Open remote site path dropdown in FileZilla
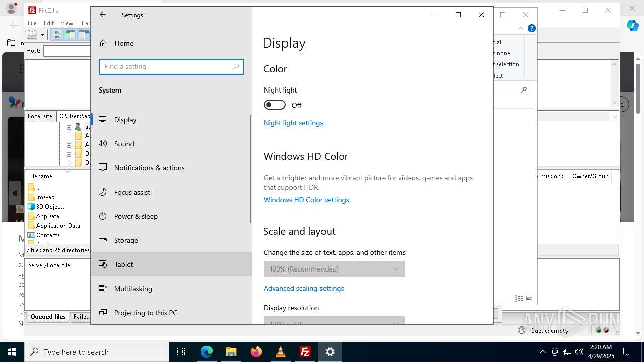 pyautogui.click(x=615, y=116)
